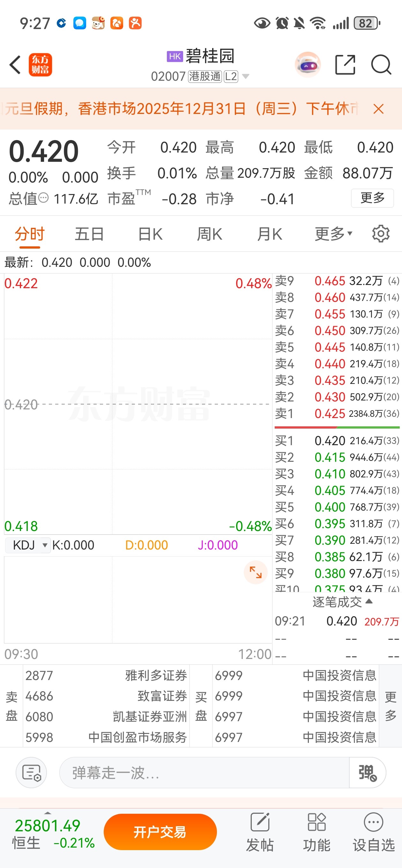
Task: Dismiss the holiday notice banner
Action: 378,109
